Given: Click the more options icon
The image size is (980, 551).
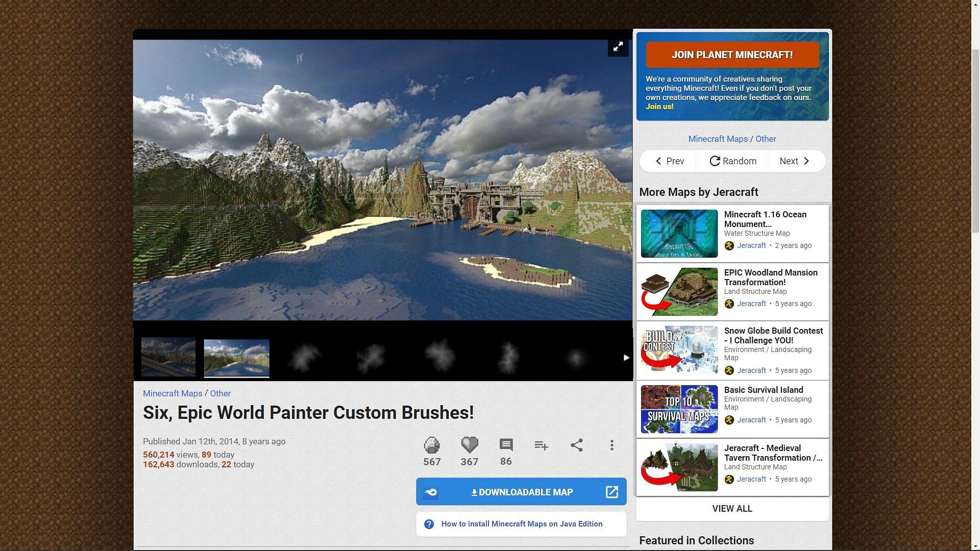Looking at the screenshot, I should point(611,445).
